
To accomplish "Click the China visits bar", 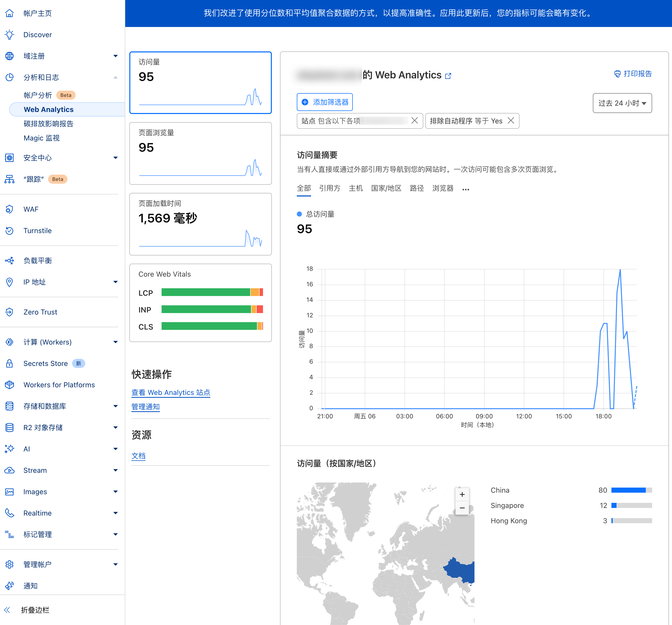I will click(x=632, y=490).
